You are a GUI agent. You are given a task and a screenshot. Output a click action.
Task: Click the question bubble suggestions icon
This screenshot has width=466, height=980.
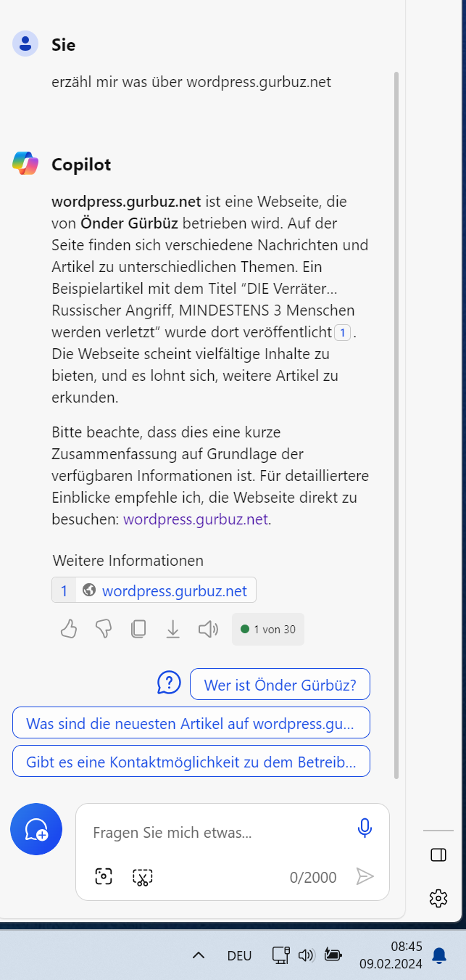pos(169,682)
